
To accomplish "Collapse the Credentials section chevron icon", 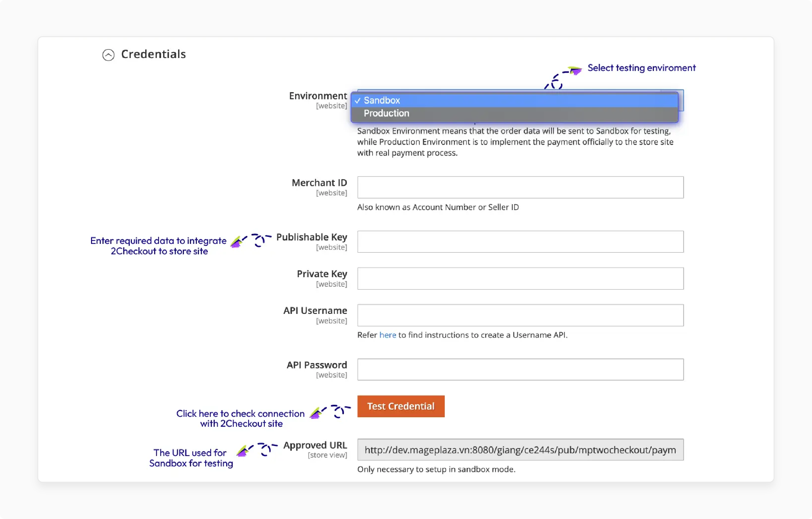I will pyautogui.click(x=108, y=55).
